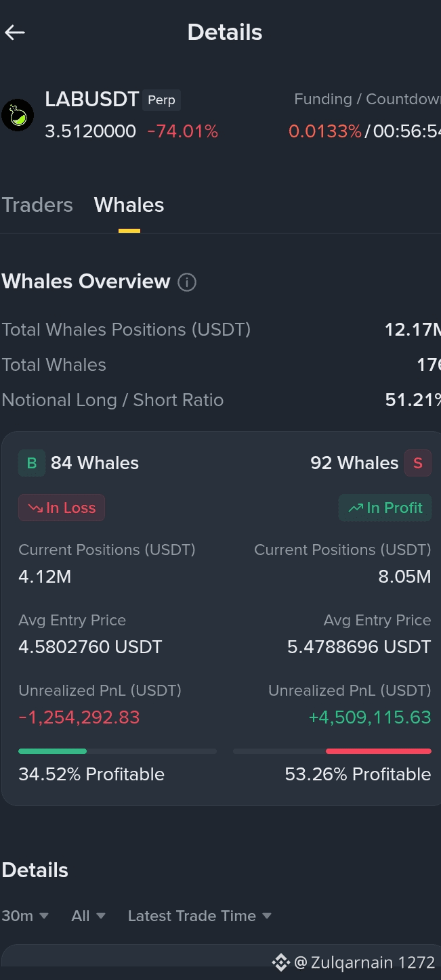
Task: Tap the funding rate 0.0133% value
Action: tap(325, 131)
